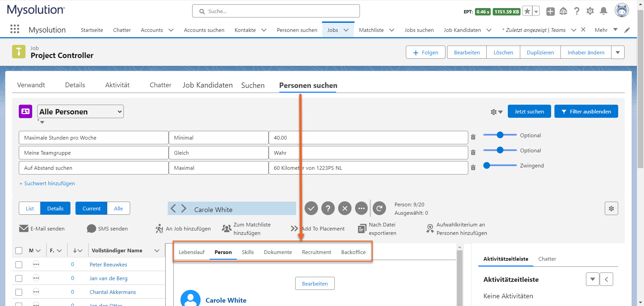Go to next person arrow
644x306 pixels.
(184, 208)
